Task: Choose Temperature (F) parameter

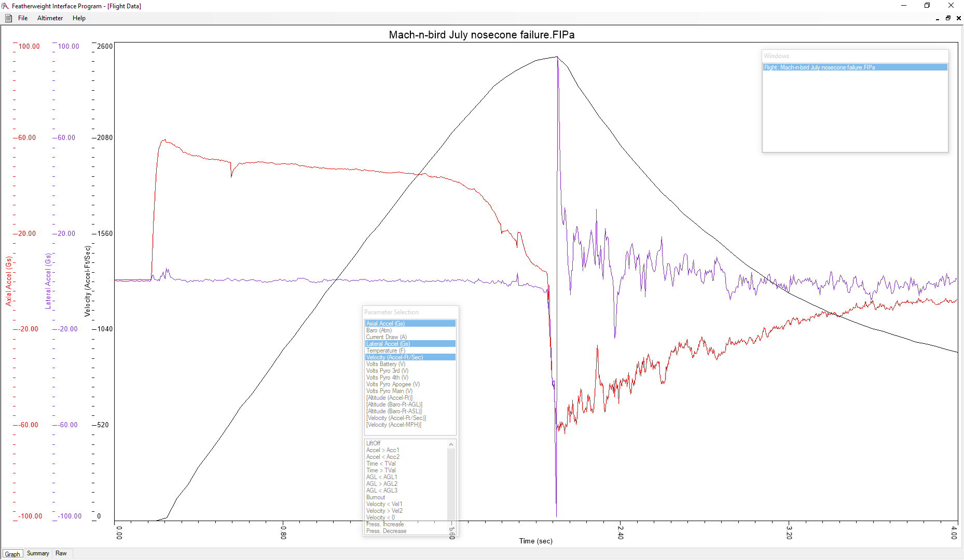Action: 385,351
